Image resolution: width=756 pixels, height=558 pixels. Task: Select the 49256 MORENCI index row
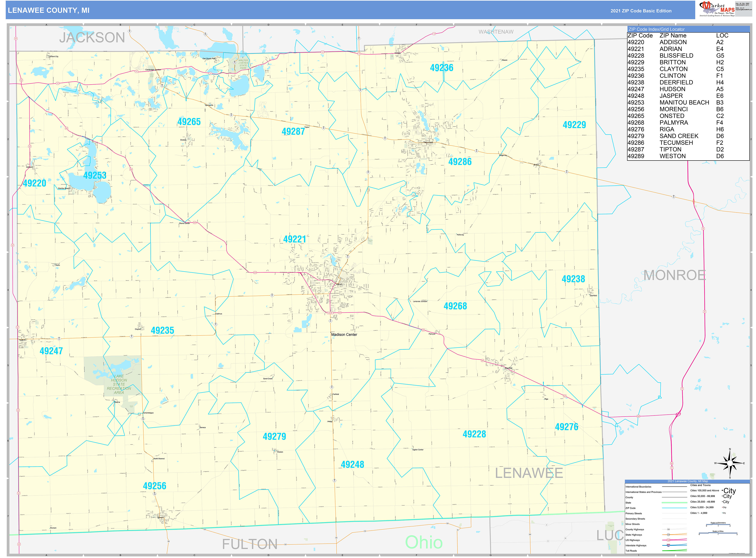pyautogui.click(x=675, y=109)
